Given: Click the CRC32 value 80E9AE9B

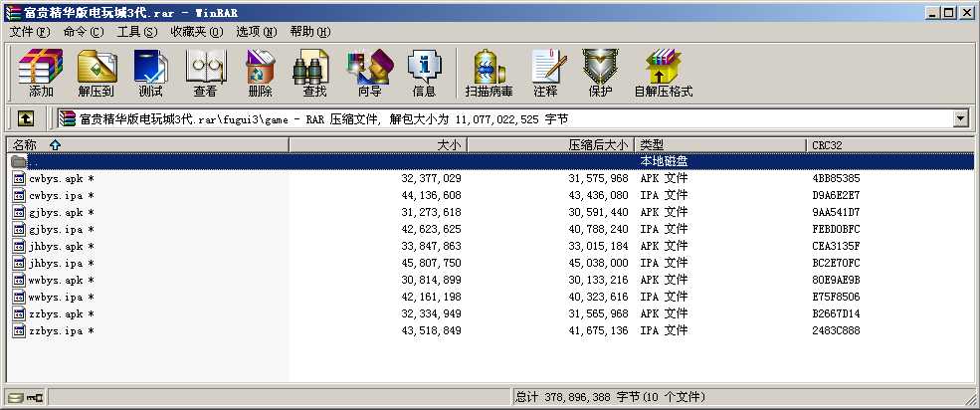Looking at the screenshot, I should [836, 280].
